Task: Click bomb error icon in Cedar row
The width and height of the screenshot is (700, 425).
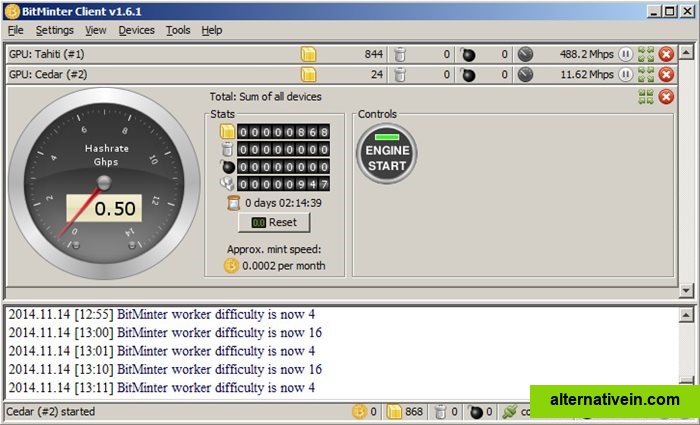Action: pyautogui.click(x=467, y=75)
